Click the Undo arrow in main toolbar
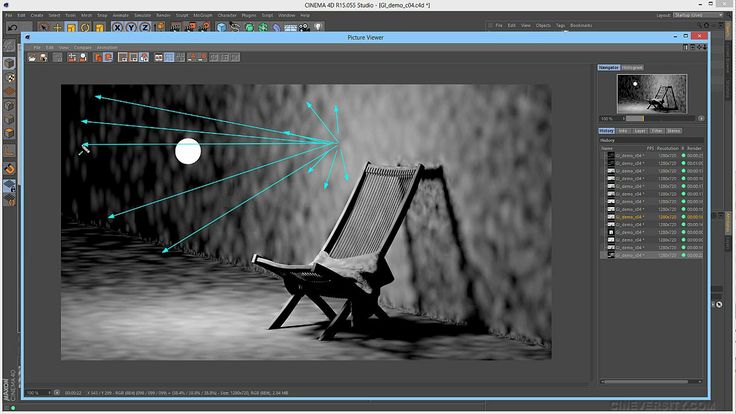Image resolution: width=736 pixels, height=414 pixels. pyautogui.click(x=13, y=27)
